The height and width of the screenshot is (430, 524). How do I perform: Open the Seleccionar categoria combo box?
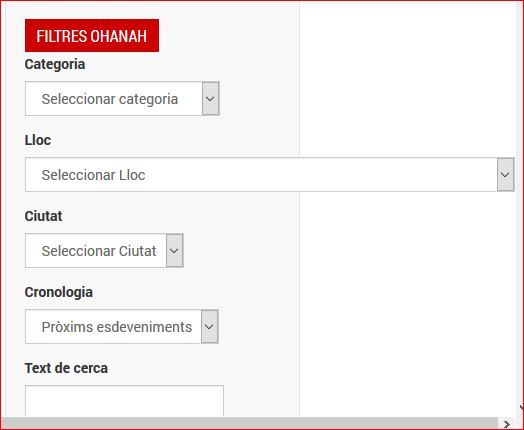(x=122, y=99)
